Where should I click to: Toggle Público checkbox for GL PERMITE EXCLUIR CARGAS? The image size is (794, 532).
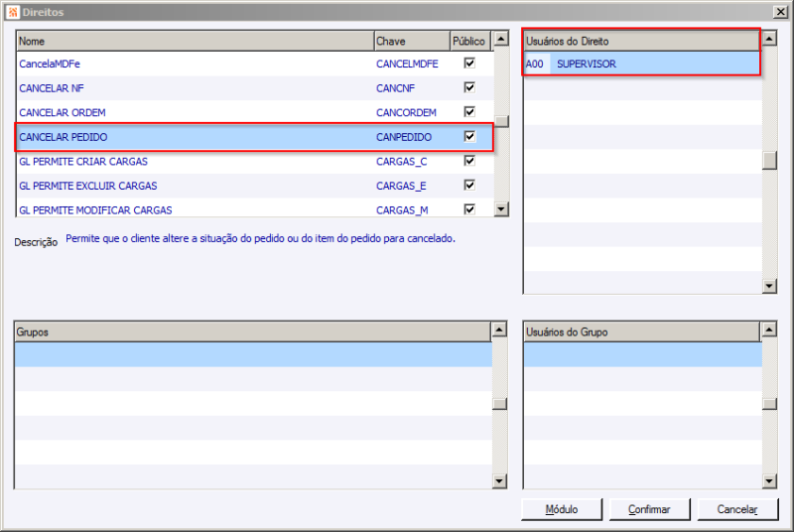[x=469, y=185]
